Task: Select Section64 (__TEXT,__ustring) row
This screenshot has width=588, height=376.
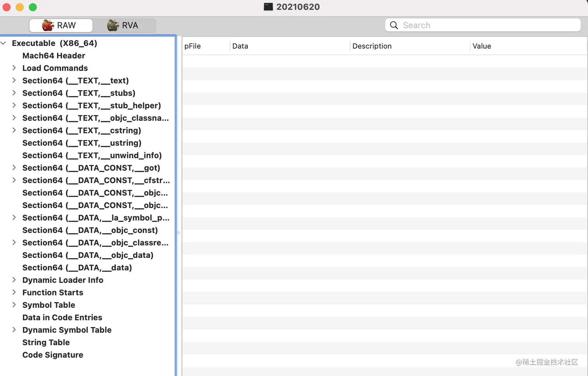Action: point(82,143)
